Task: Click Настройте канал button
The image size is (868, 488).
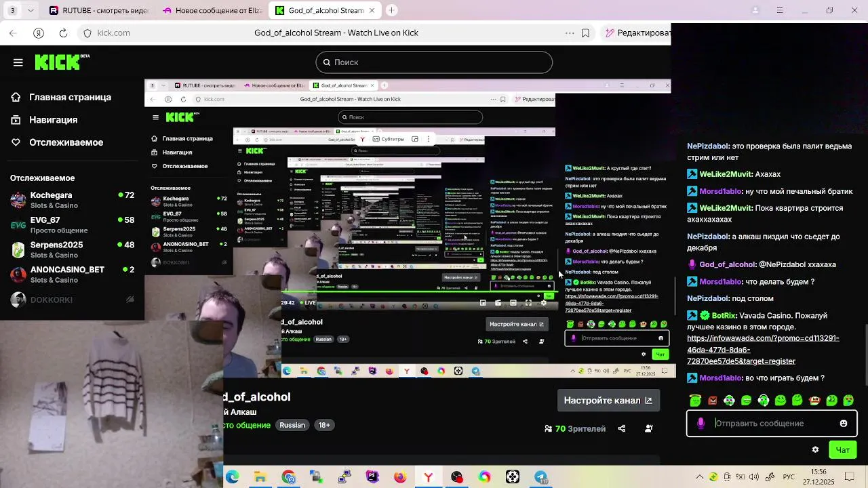Action: tap(608, 401)
